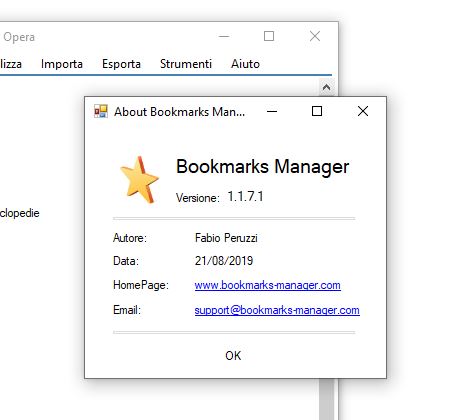456x420 pixels.
Task: Open the Esporta menu
Action: (121, 64)
